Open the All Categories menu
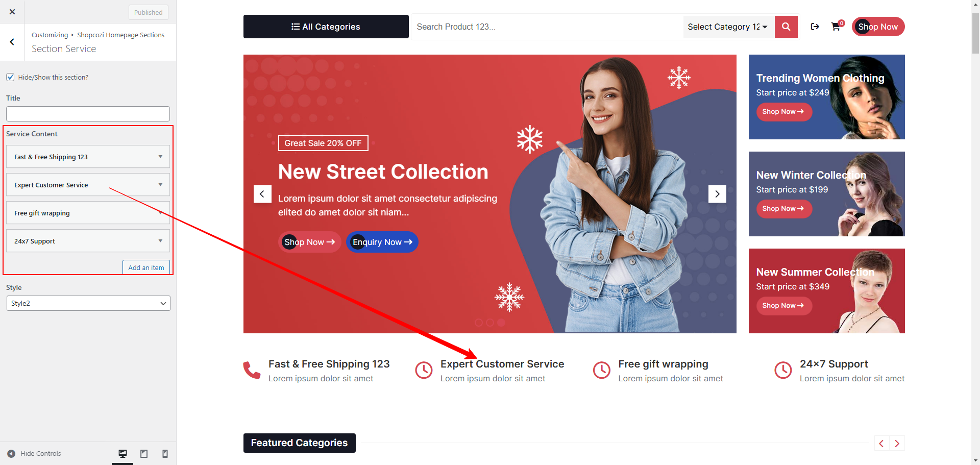The width and height of the screenshot is (980, 465). [x=326, y=27]
